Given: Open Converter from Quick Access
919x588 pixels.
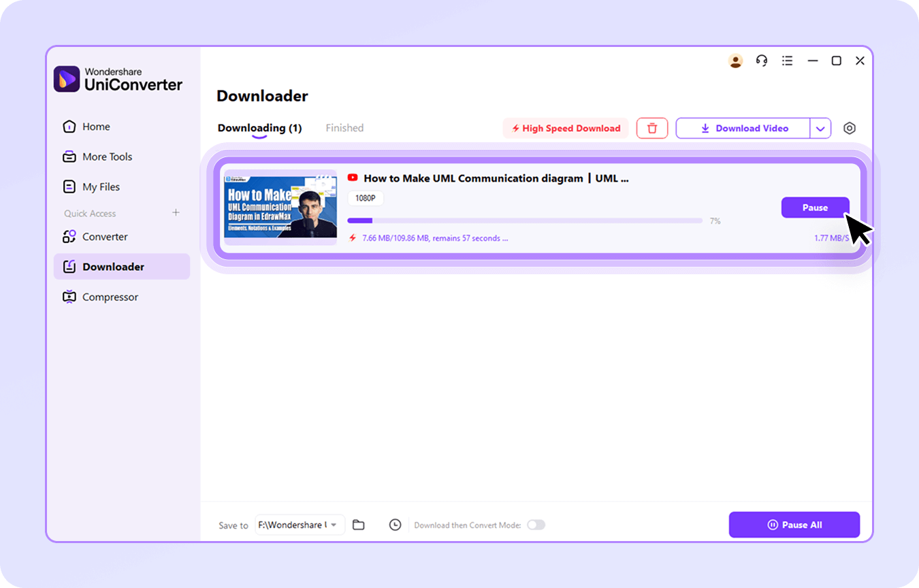Looking at the screenshot, I should tap(122, 237).
